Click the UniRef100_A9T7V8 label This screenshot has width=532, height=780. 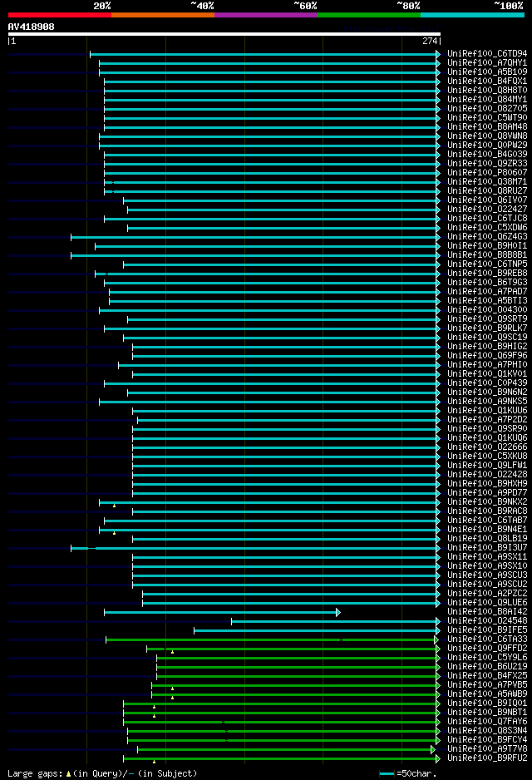pyautogui.click(x=487, y=748)
